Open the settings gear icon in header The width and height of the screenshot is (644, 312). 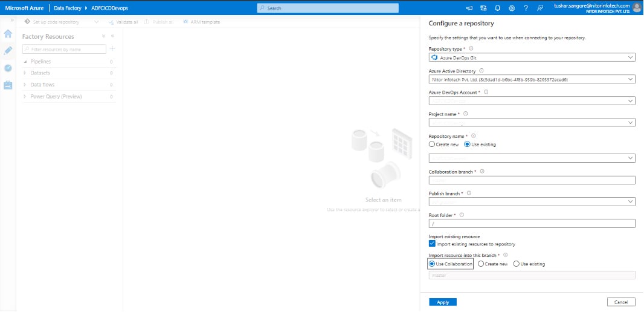click(511, 8)
